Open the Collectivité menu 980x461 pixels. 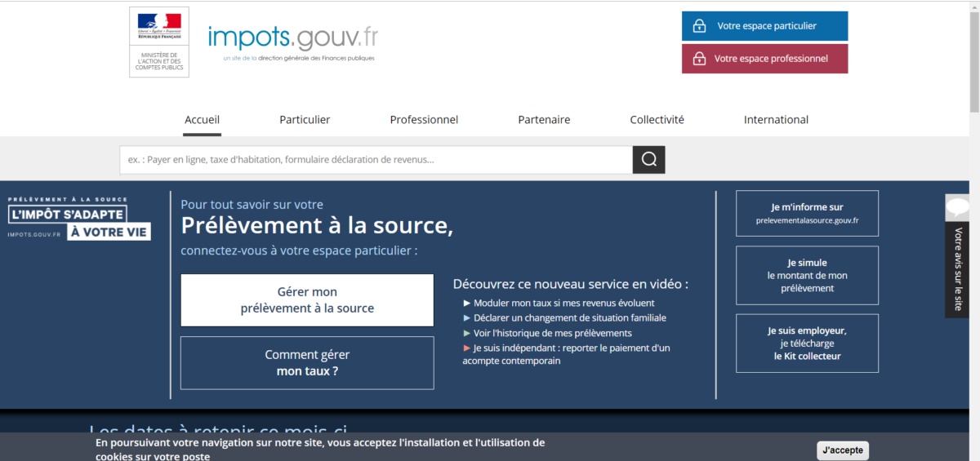pyautogui.click(x=657, y=119)
